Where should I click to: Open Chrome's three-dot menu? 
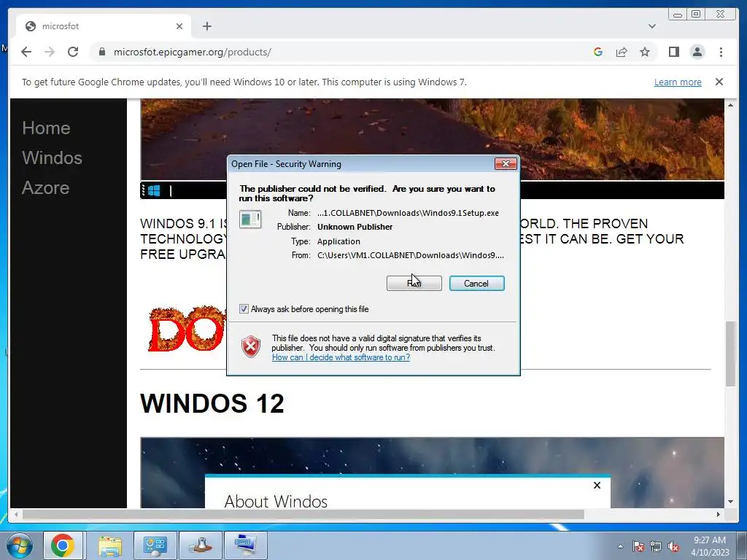tap(721, 52)
